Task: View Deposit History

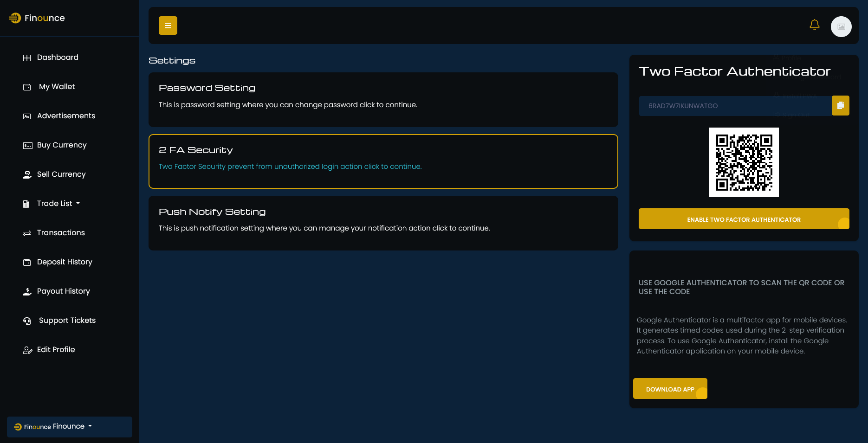Action: click(65, 262)
